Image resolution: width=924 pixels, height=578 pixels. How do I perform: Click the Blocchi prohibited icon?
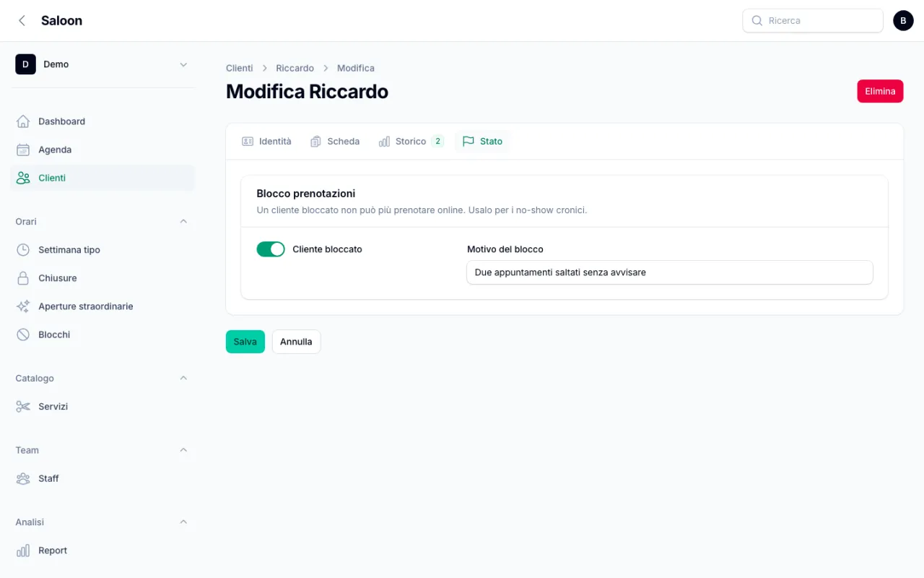pyautogui.click(x=23, y=335)
